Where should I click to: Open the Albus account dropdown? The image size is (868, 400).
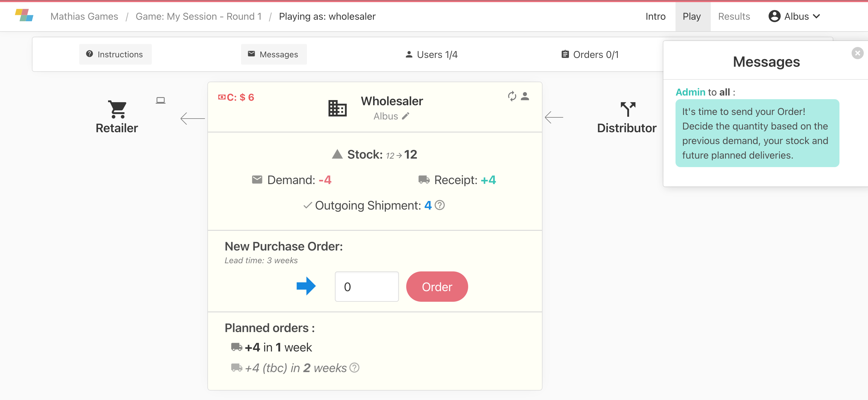pos(795,16)
